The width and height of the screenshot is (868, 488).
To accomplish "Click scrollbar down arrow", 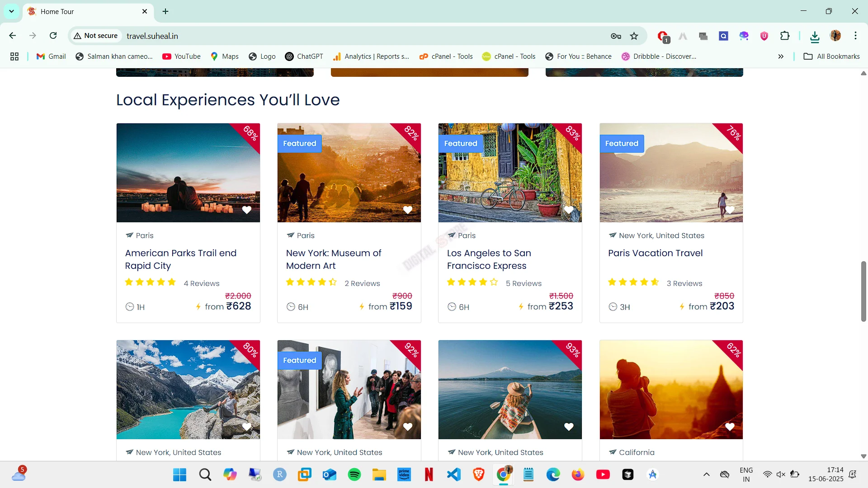I will pyautogui.click(x=863, y=456).
